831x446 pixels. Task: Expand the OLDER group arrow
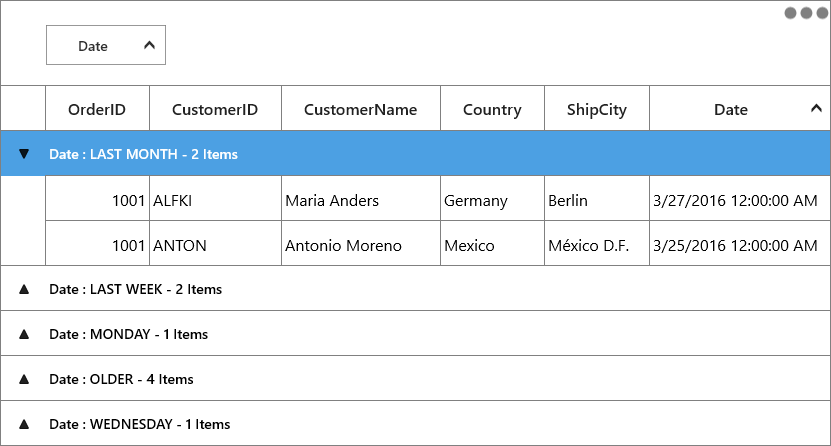click(x=23, y=379)
